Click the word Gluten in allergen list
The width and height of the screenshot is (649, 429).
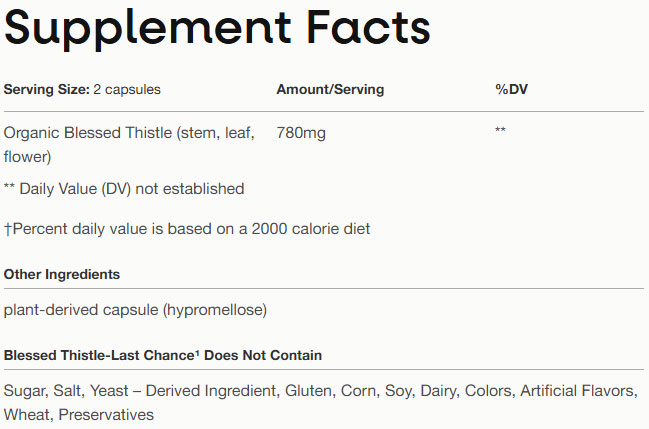click(309, 391)
